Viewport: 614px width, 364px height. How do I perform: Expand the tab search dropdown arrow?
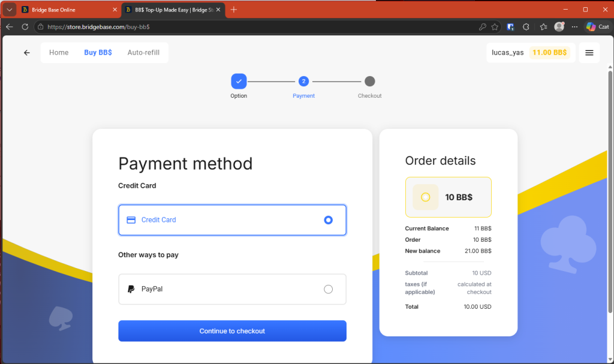(x=9, y=10)
